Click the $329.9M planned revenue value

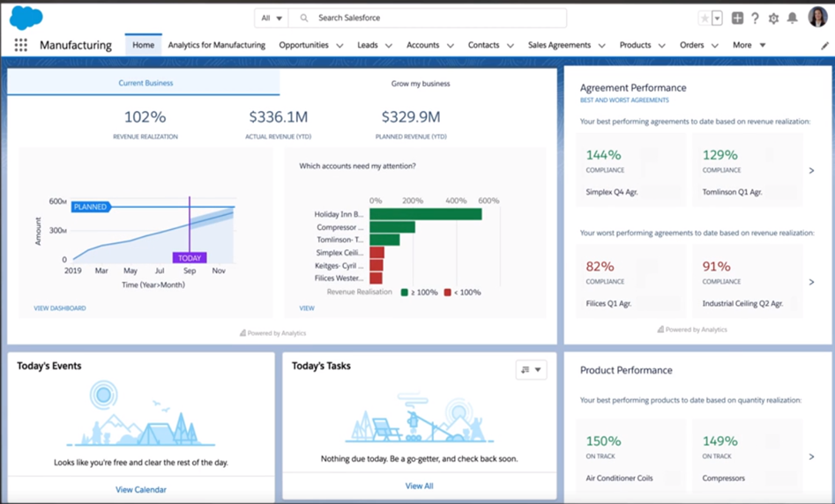(x=411, y=116)
